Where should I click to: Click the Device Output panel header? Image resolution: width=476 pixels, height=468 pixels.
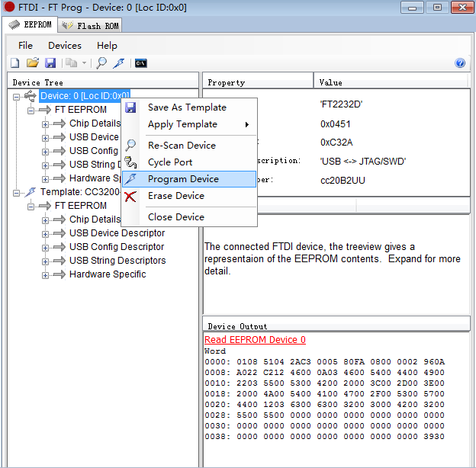coord(336,324)
